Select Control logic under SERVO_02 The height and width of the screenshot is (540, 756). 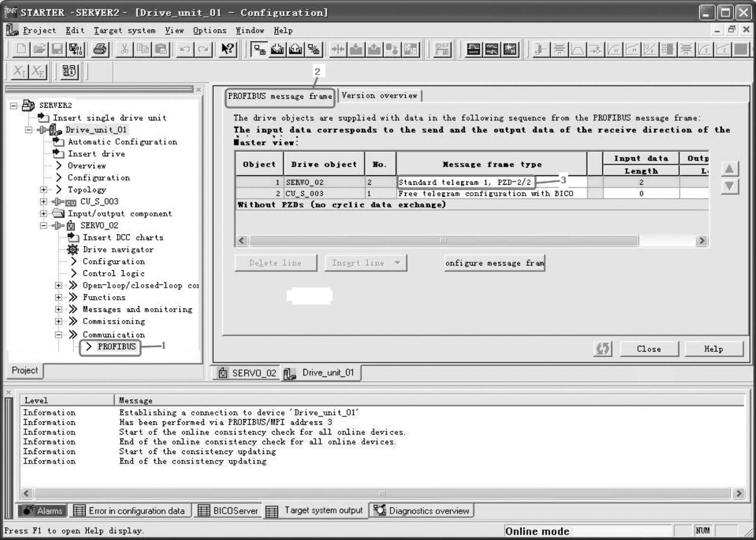pos(113,274)
